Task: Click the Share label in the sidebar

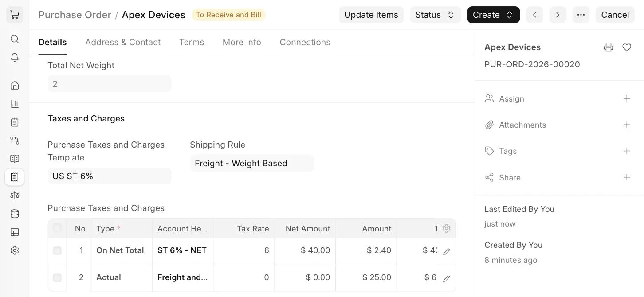Action: 510,177
